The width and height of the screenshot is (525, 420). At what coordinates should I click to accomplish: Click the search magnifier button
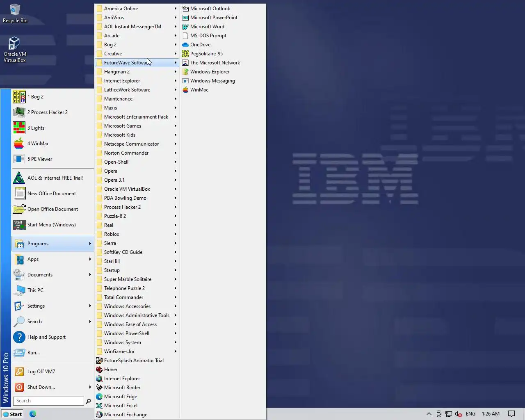tap(88, 401)
